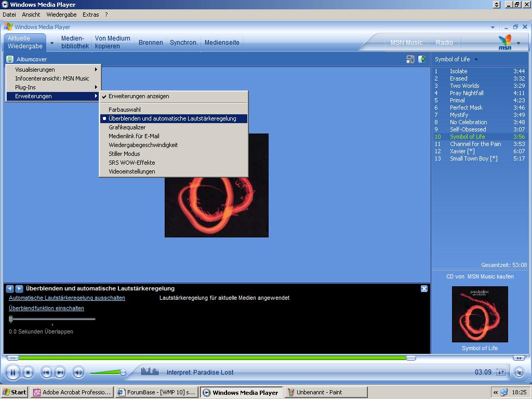Click Windows Media Player title logo
This screenshot has height=399, width=532.
click(x=8, y=27)
